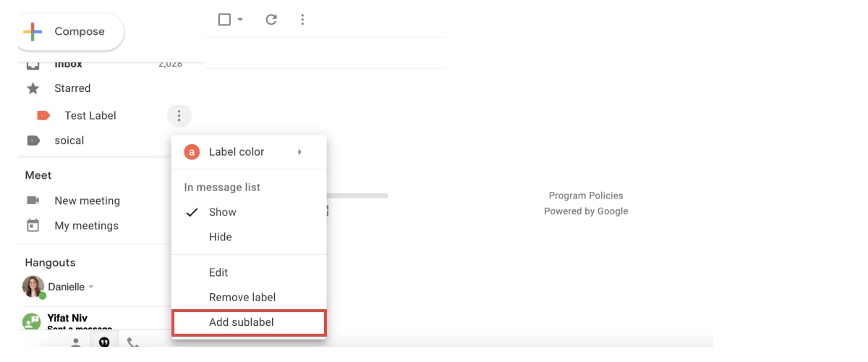Click the In message list heading
The height and width of the screenshot is (362, 868).
(222, 188)
